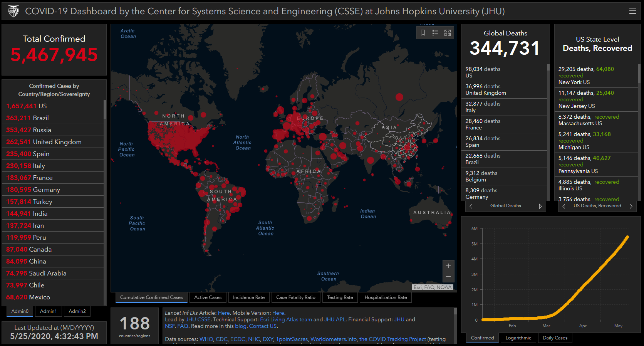This screenshot has width=644, height=346.
Task: Click next arrow beside US Deaths, Recovered
Action: (x=631, y=206)
